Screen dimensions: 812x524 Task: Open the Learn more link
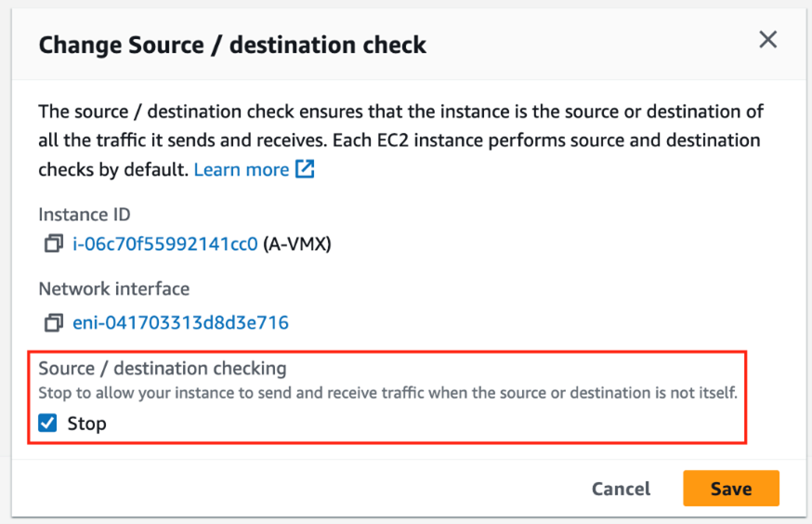coord(242,170)
